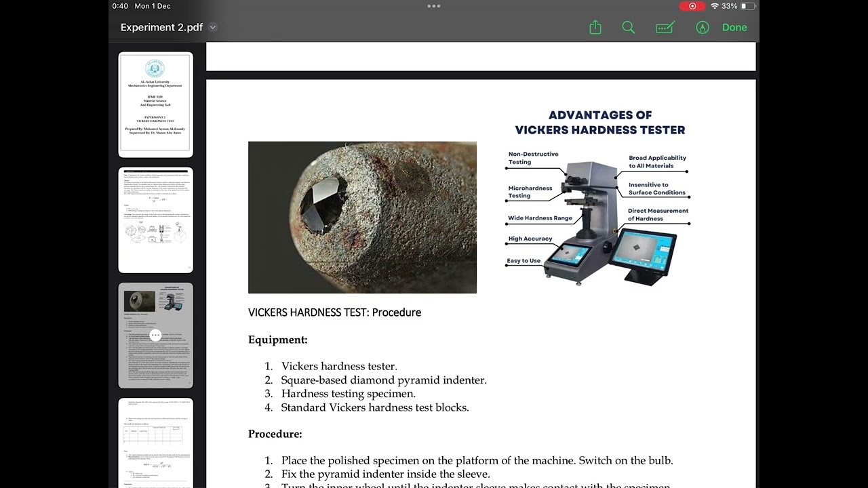The width and height of the screenshot is (868, 488).
Task: Open the multitasking three-dots control
Action: coord(434,6)
